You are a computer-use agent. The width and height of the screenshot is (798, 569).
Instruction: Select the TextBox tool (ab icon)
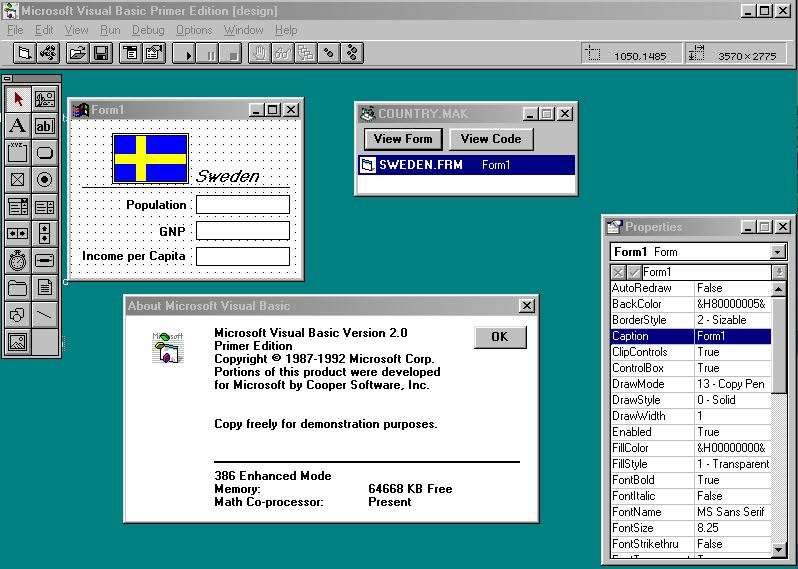45,126
